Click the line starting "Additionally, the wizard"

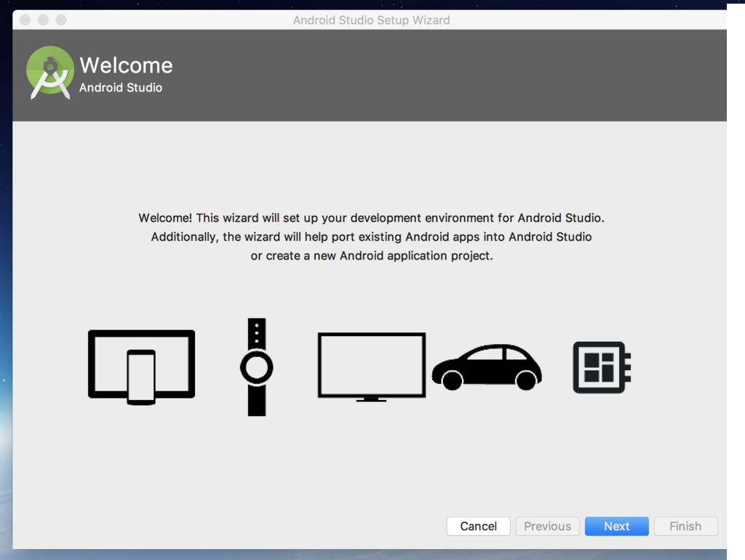[372, 237]
